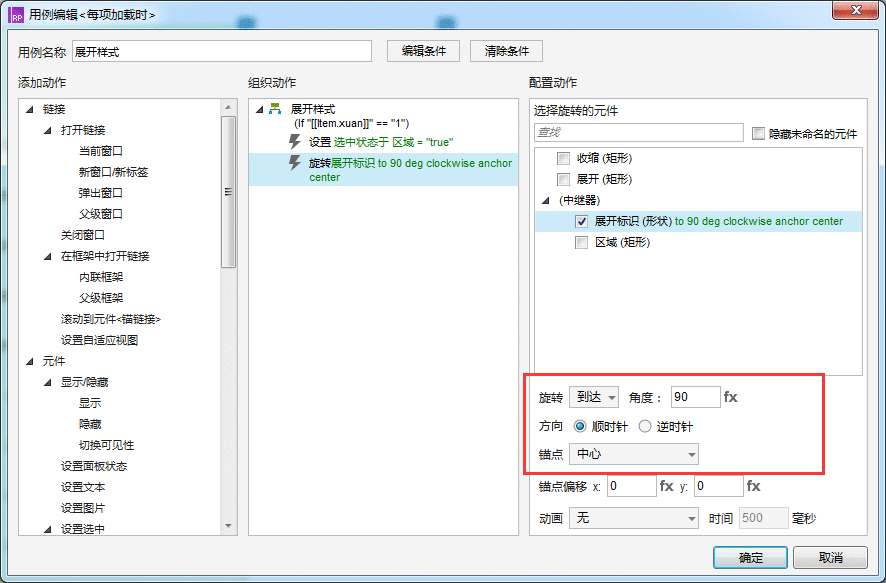886x583 pixels.
Task: Check the 收缩 (矩形) widget checkbox
Action: click(563, 158)
